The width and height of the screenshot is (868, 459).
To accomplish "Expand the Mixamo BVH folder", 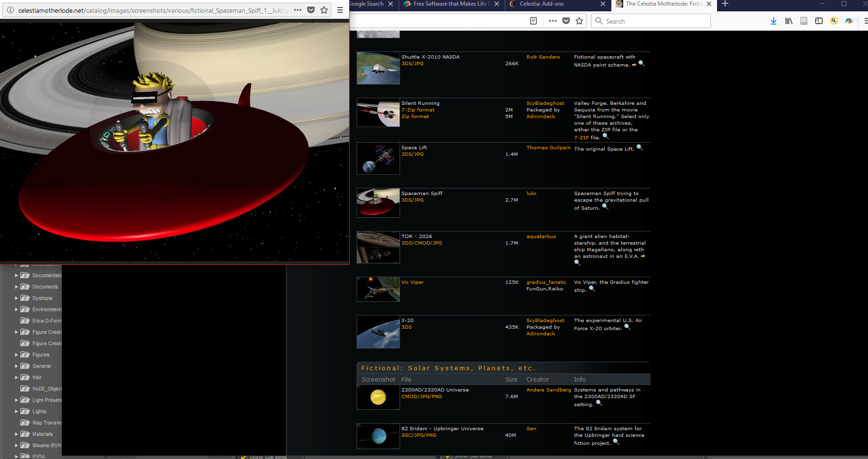I will 17,445.
